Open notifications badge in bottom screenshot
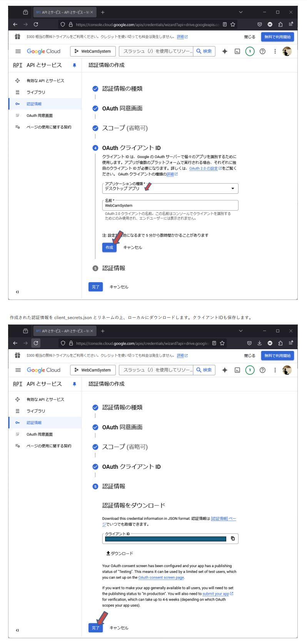The height and width of the screenshot is (644, 307). tap(250, 370)
